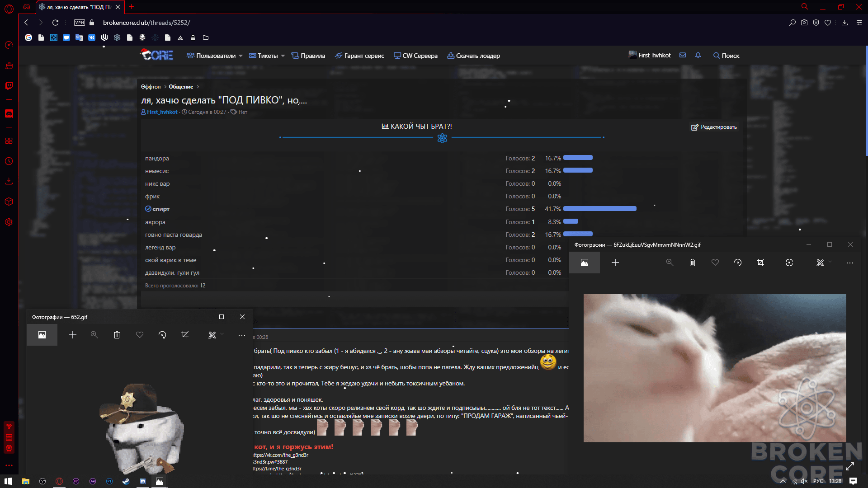Click the cat GIF image in Photos
The width and height of the screenshot is (868, 488).
[715, 368]
